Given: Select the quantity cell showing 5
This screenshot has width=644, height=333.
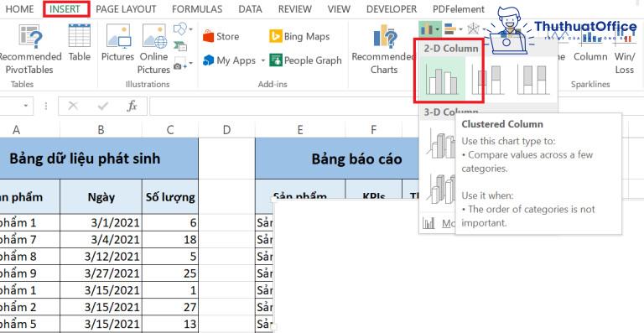Looking at the screenshot, I should click(x=170, y=256).
